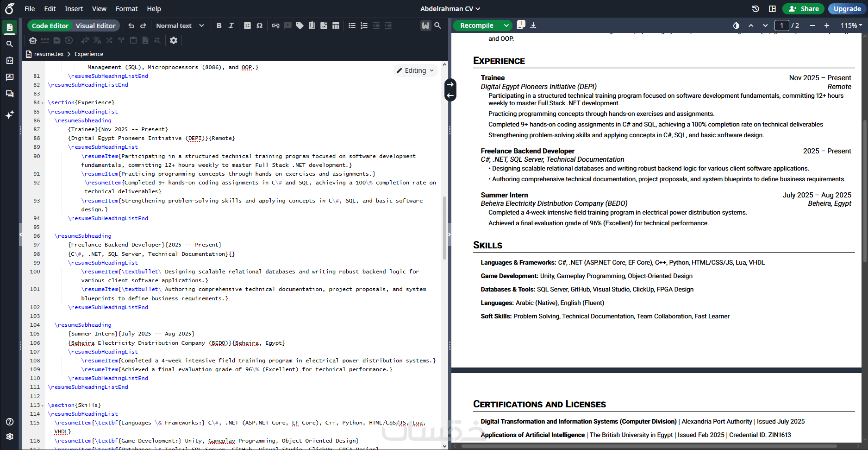
Task: Toggle the Writefull button in editor toolbar
Action: coord(425,26)
